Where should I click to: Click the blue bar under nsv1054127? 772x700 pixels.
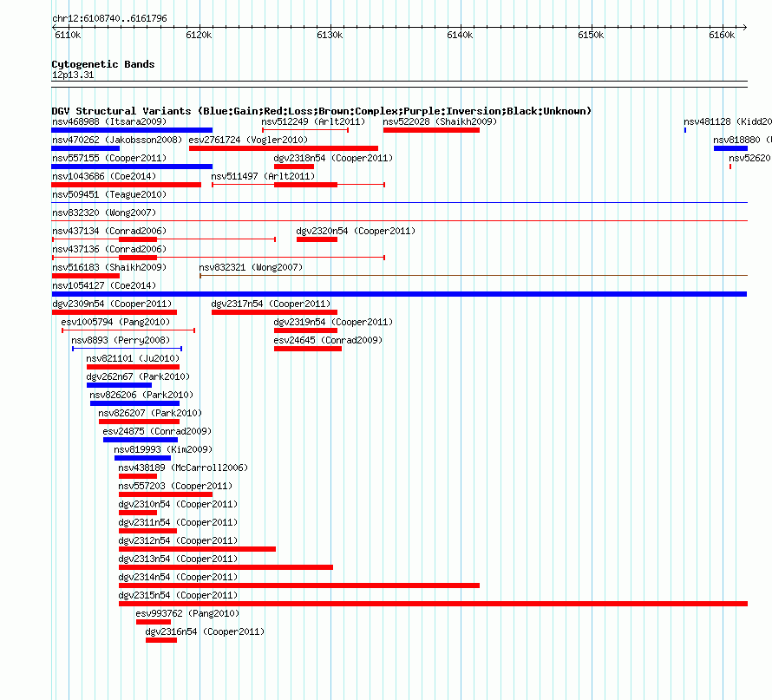pyautogui.click(x=399, y=294)
